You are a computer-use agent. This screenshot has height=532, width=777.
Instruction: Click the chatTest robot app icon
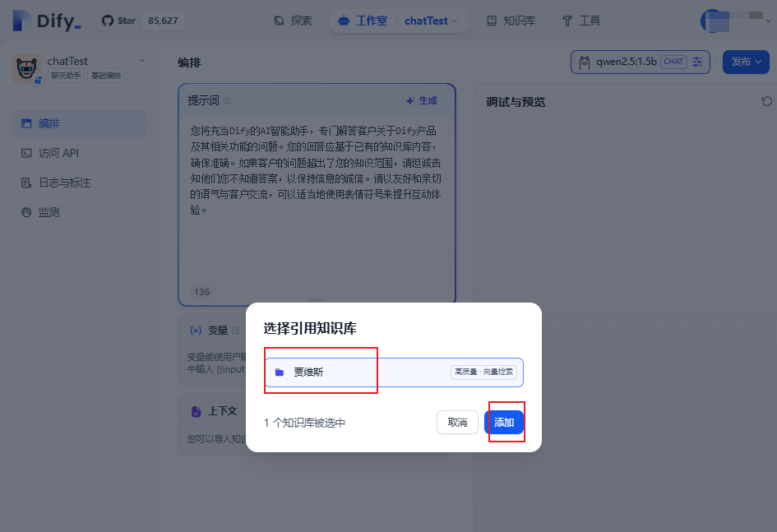click(26, 68)
